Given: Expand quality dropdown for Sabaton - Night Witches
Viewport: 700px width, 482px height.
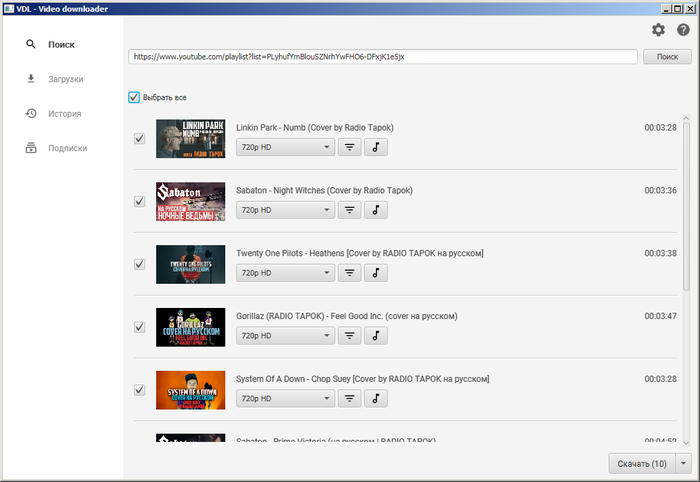Looking at the screenshot, I should [x=285, y=210].
